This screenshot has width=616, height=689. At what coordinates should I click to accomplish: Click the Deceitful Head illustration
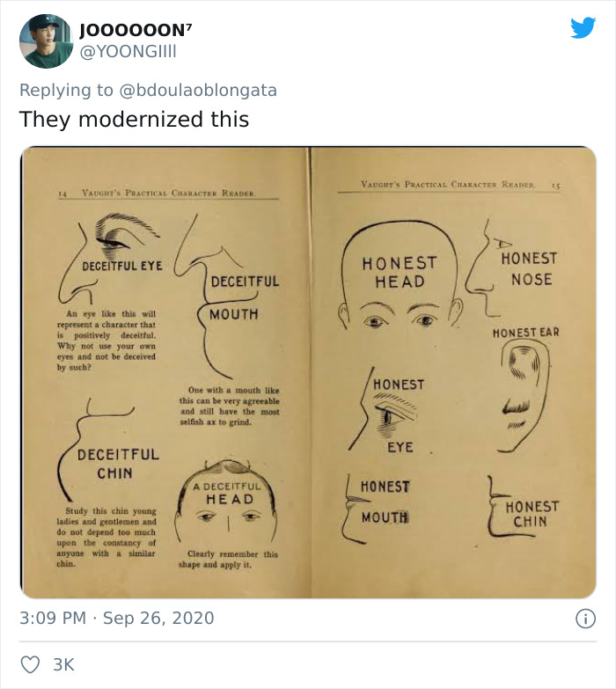click(227, 501)
